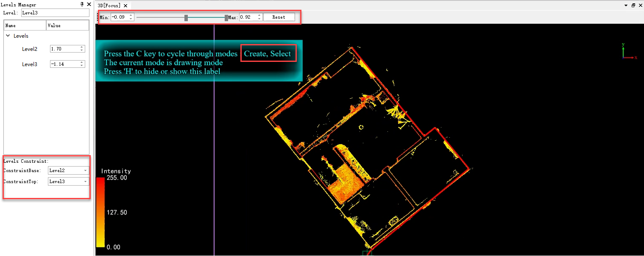The height and width of the screenshot is (256, 644).
Task: Select the Level2 row in tree
Action: 30,49
